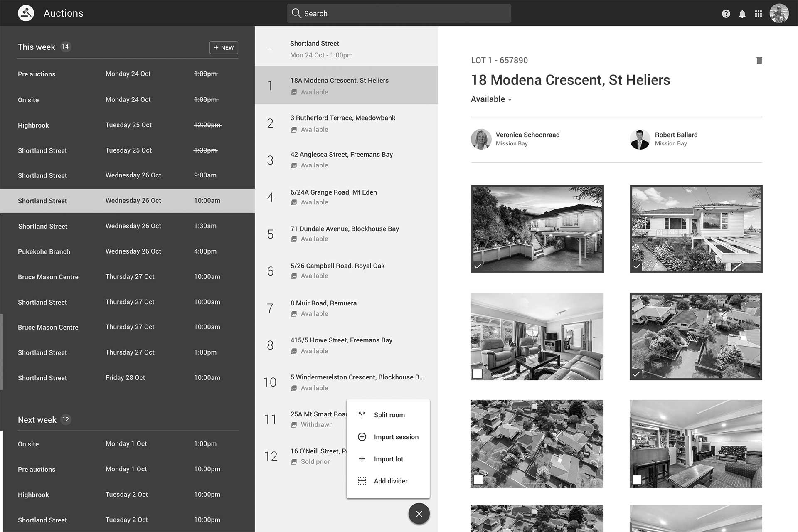Choose Import session from the popup menu
The image size is (798, 532).
(x=388, y=437)
